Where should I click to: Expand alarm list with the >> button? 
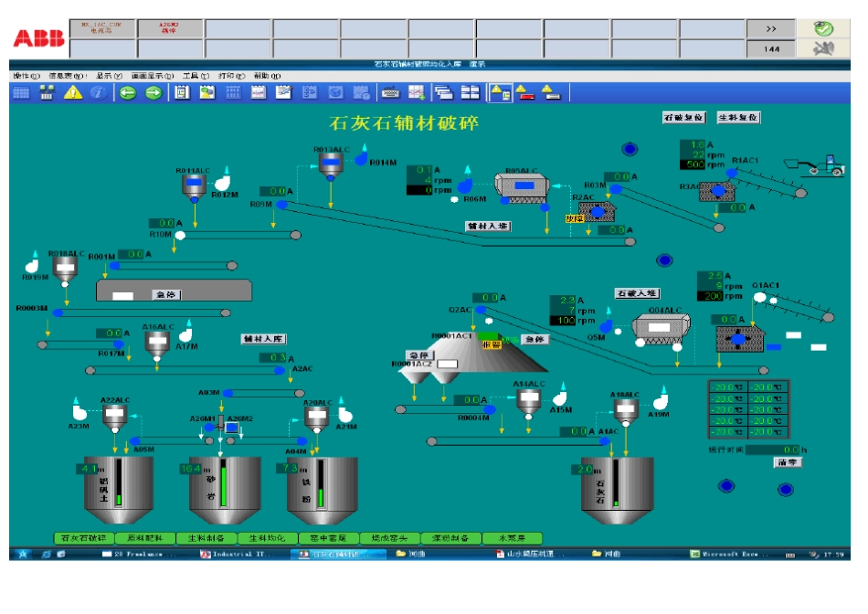pos(771,29)
